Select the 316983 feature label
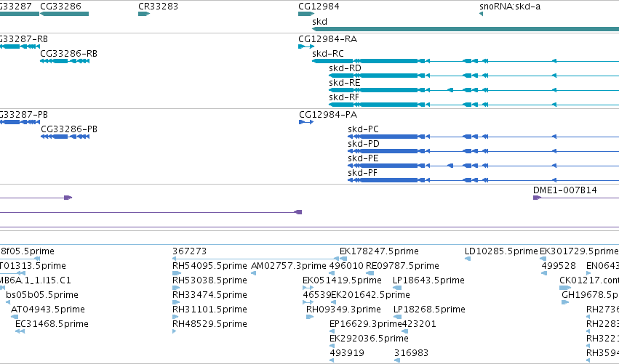 [x=411, y=353]
